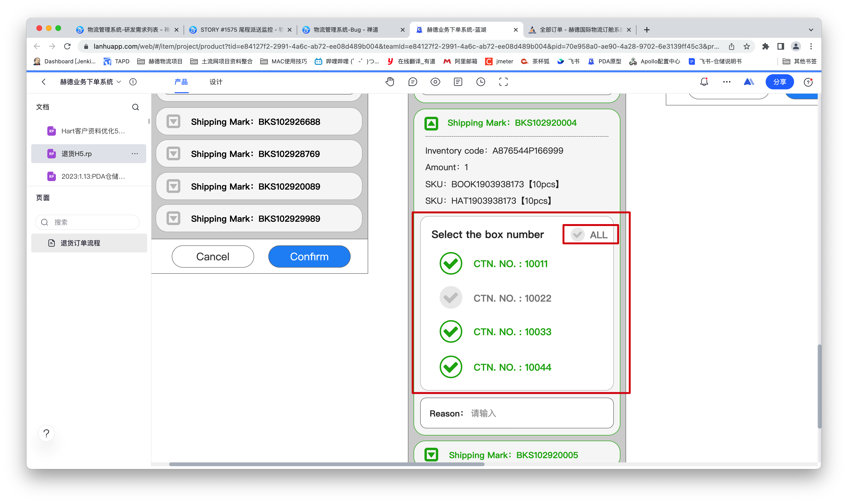Open notifications bell icon
Image resolution: width=848 pixels, height=504 pixels.
tap(704, 82)
